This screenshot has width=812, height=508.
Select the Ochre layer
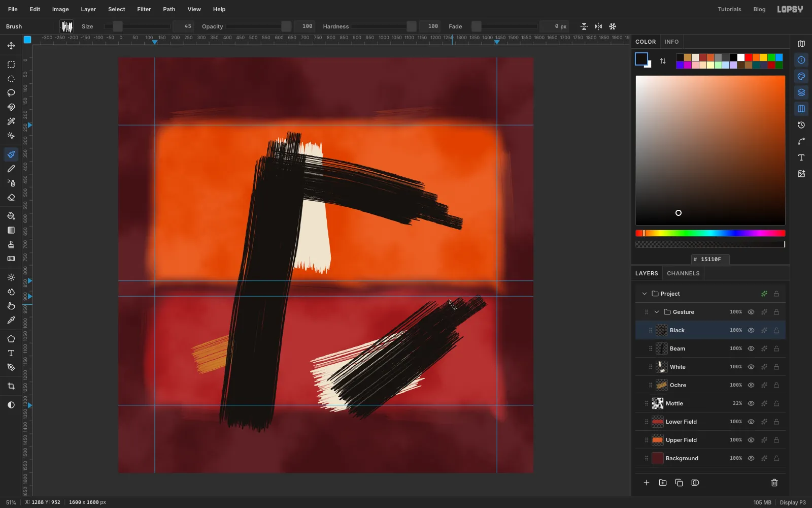710,385
